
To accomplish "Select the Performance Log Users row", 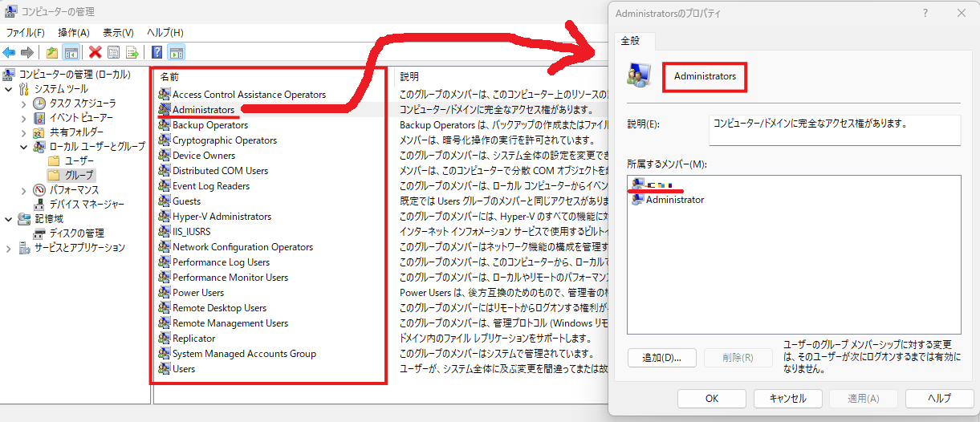I will tap(222, 262).
